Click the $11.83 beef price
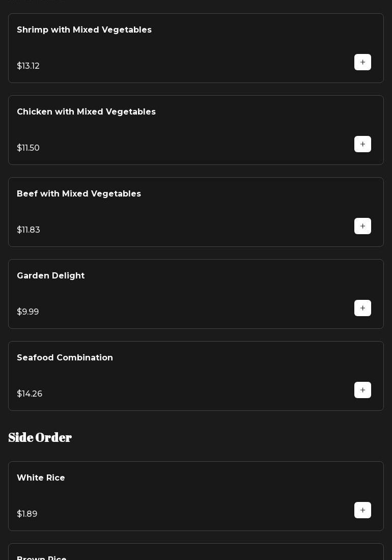 pyautogui.click(x=29, y=230)
